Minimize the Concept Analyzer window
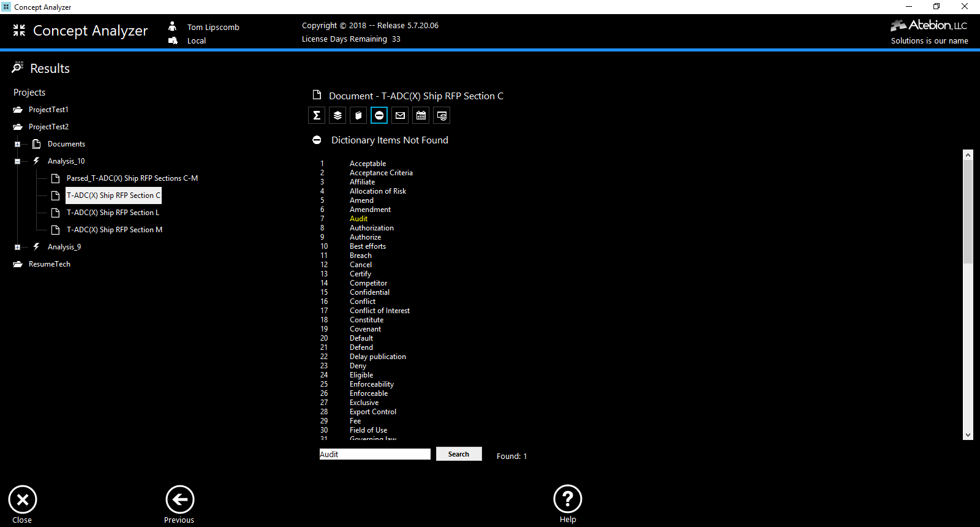This screenshot has width=980, height=527. (x=909, y=7)
